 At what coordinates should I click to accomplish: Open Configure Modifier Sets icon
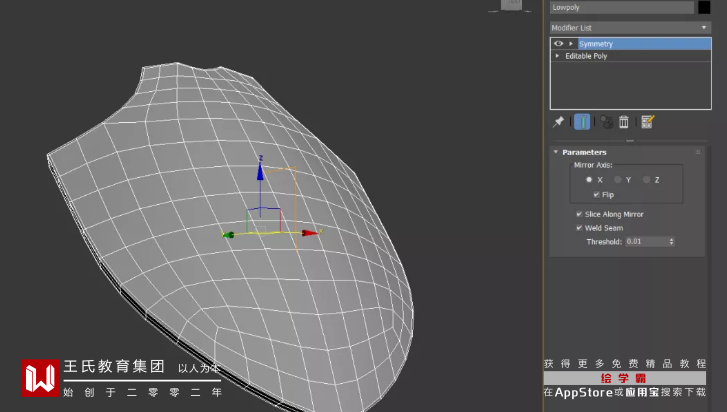click(647, 122)
